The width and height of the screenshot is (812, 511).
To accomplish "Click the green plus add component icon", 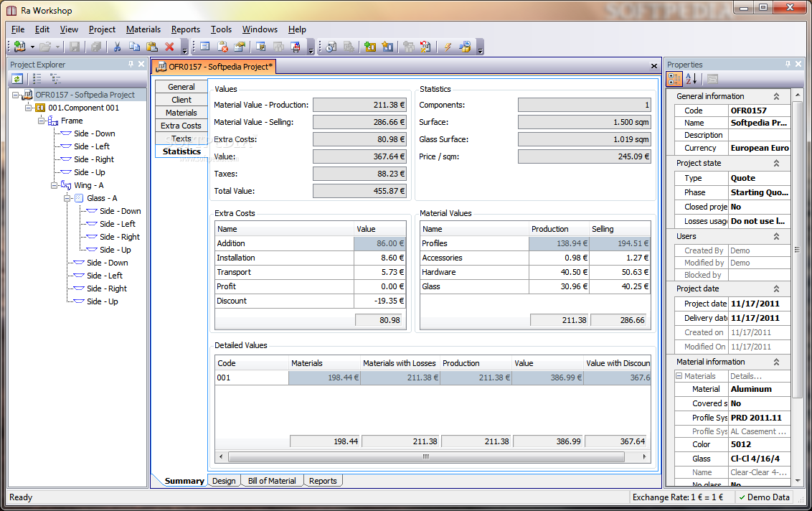I will click(x=369, y=47).
